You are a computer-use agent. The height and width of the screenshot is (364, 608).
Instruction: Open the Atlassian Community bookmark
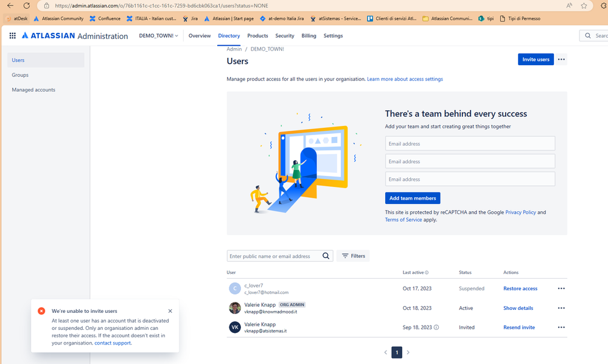(58, 19)
